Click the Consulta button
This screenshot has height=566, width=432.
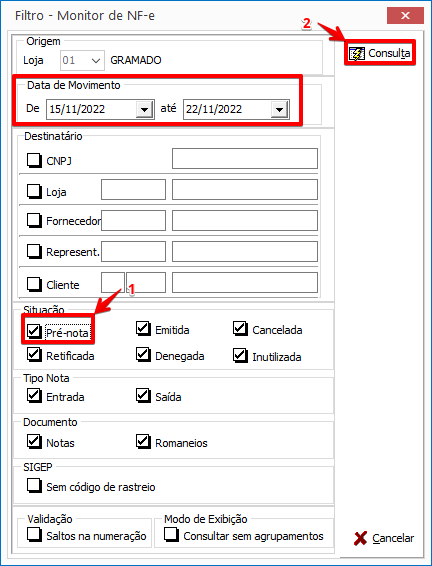click(380, 53)
